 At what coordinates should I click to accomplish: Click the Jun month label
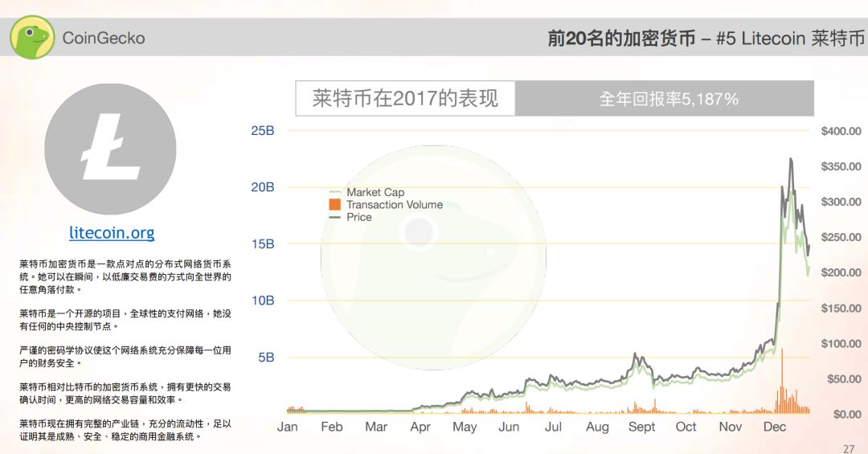(x=509, y=427)
